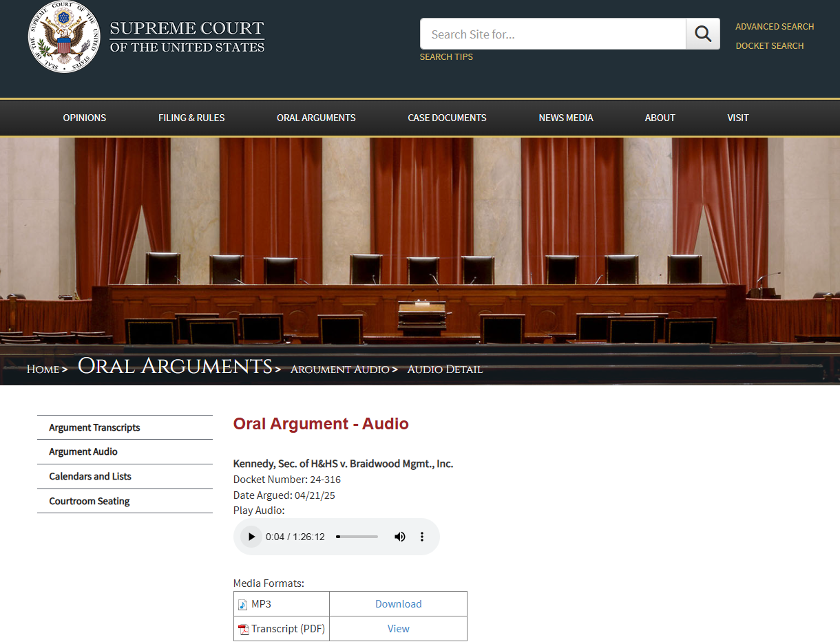Click the Play Audio label
Screen dimensions: 840x644
[x=259, y=511]
